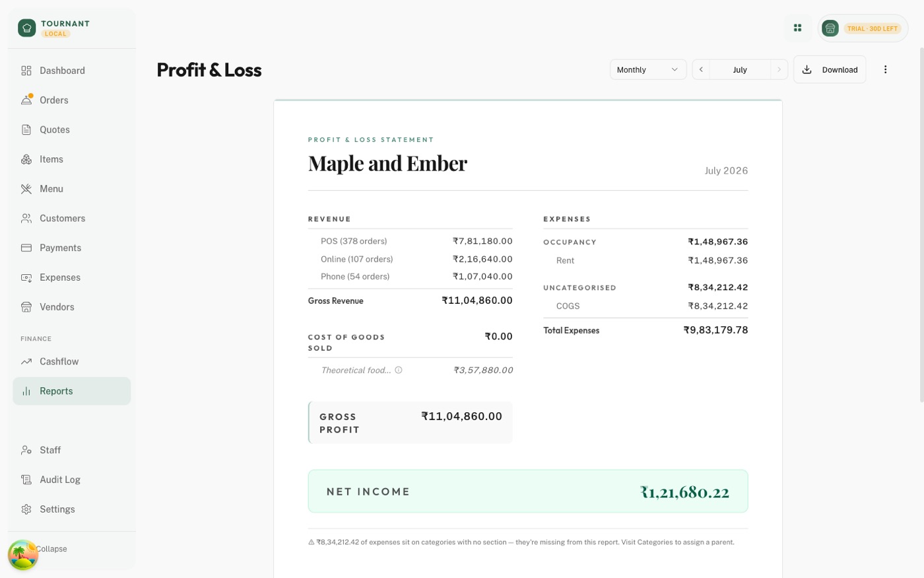924x578 pixels.
Task: Click the info icon beside Theoretical food
Action: pos(399,370)
